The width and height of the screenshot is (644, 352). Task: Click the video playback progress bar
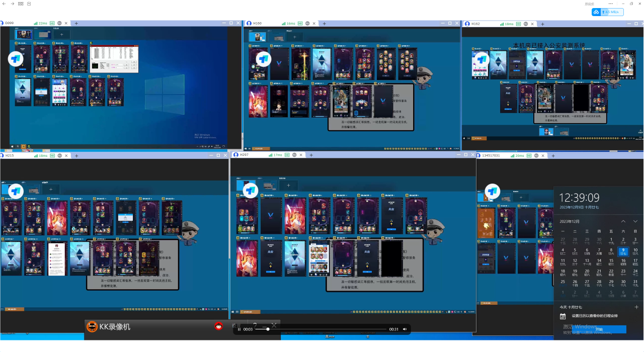321,329
